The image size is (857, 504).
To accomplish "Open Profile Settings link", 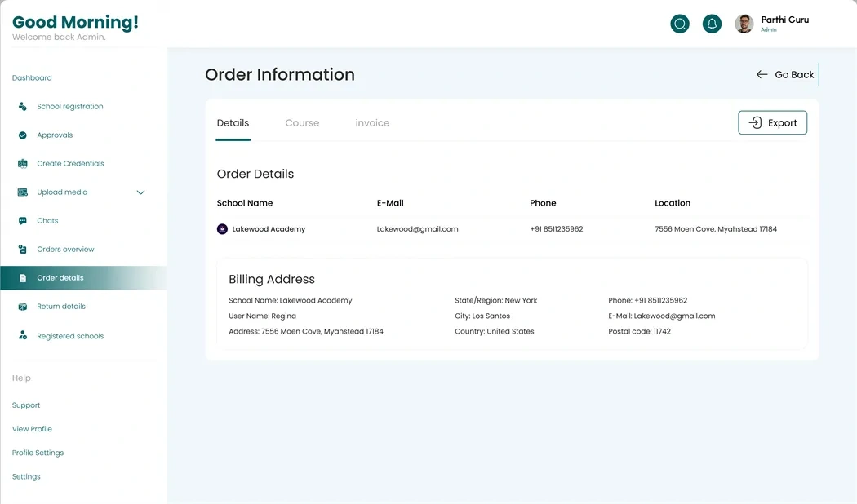I will tap(38, 453).
